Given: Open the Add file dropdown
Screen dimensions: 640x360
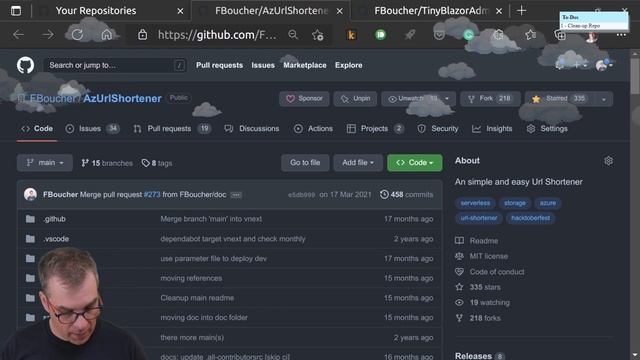Looking at the screenshot, I should pos(358,162).
